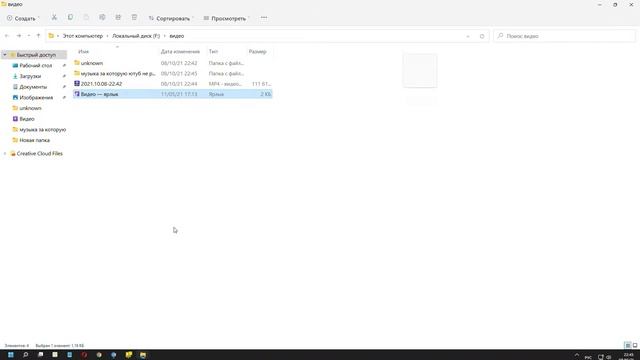The height and width of the screenshot is (360, 640).
Task: Expand chevron after Этот компьютер in breadcrumb
Action: click(x=107, y=36)
